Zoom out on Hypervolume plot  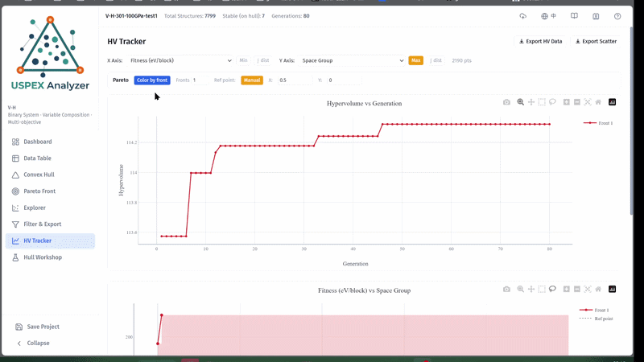coord(577,102)
